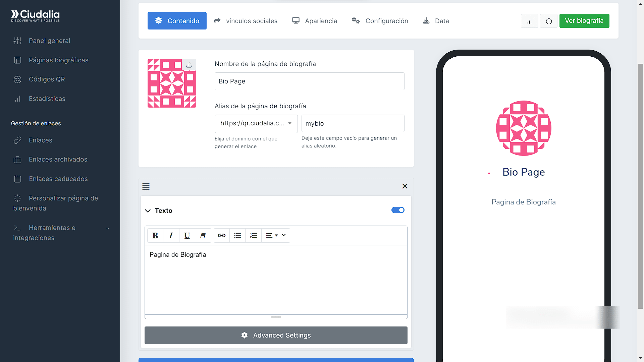The height and width of the screenshot is (362, 644).
Task: Upload a new profile image
Action: [x=189, y=65]
